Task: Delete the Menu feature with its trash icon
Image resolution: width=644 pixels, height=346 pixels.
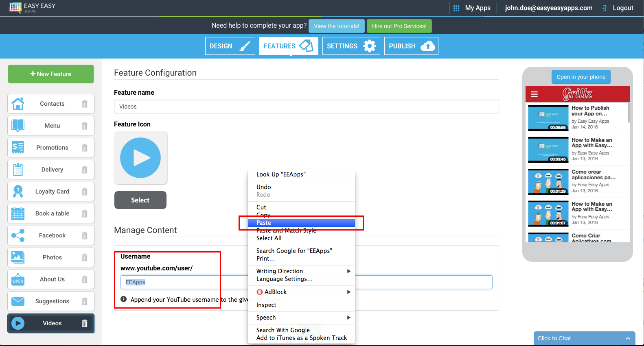Action: [x=85, y=126]
